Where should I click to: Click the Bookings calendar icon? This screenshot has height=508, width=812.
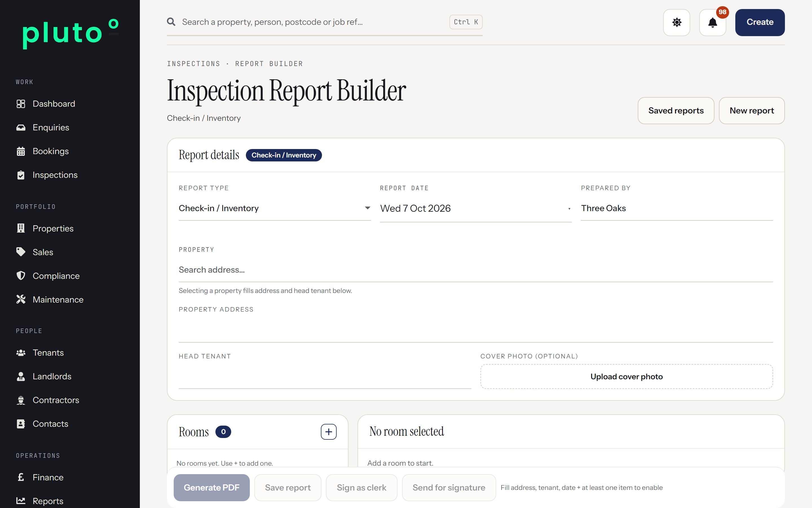21,151
